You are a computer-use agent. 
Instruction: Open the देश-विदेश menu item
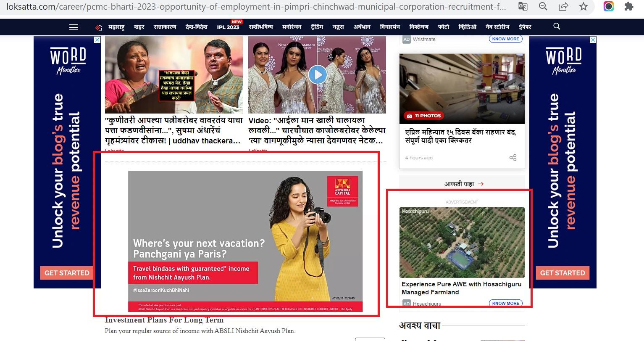coord(197,27)
